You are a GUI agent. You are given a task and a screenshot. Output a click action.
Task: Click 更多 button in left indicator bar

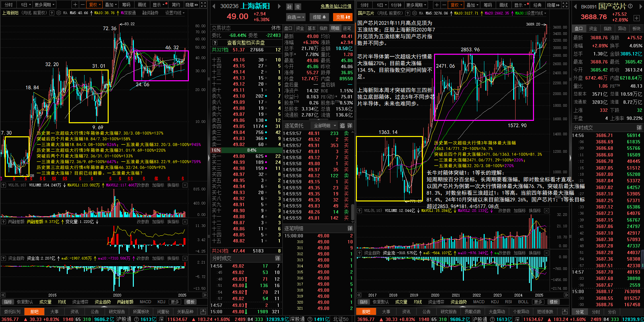click(175, 302)
